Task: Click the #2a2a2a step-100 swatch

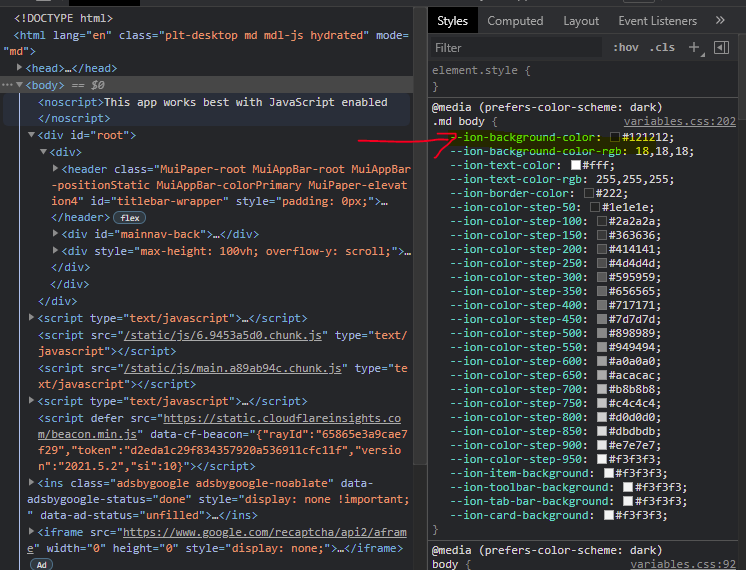Action: pyautogui.click(x=602, y=221)
